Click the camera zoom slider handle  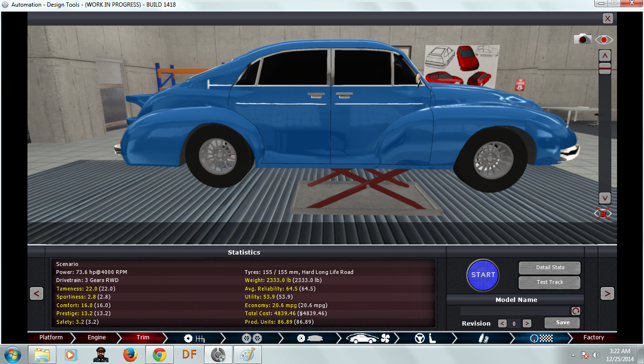(605, 69)
